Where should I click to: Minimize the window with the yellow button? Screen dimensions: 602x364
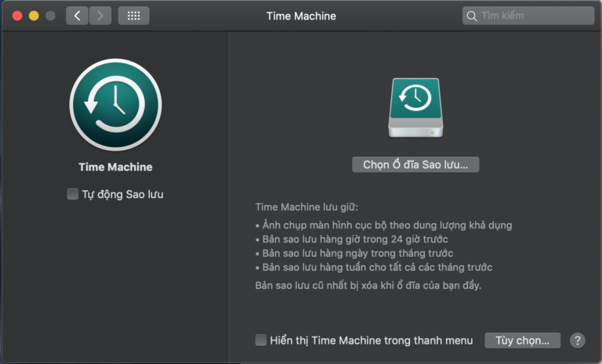(x=34, y=16)
